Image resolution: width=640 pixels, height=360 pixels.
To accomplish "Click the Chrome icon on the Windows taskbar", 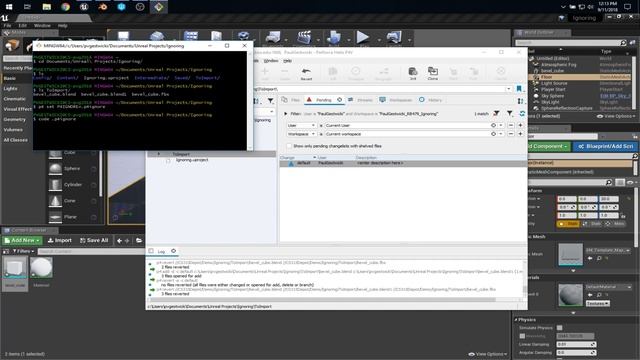I will pyautogui.click(x=65, y=7).
